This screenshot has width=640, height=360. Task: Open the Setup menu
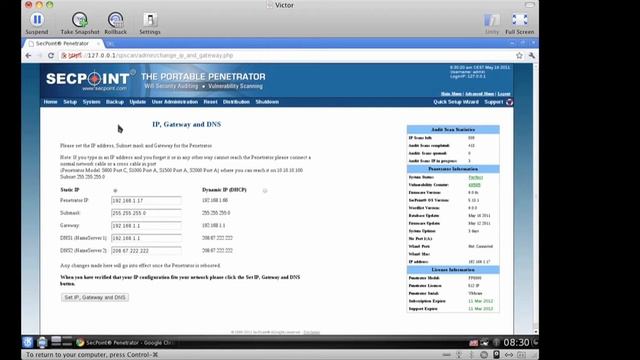pos(70,102)
